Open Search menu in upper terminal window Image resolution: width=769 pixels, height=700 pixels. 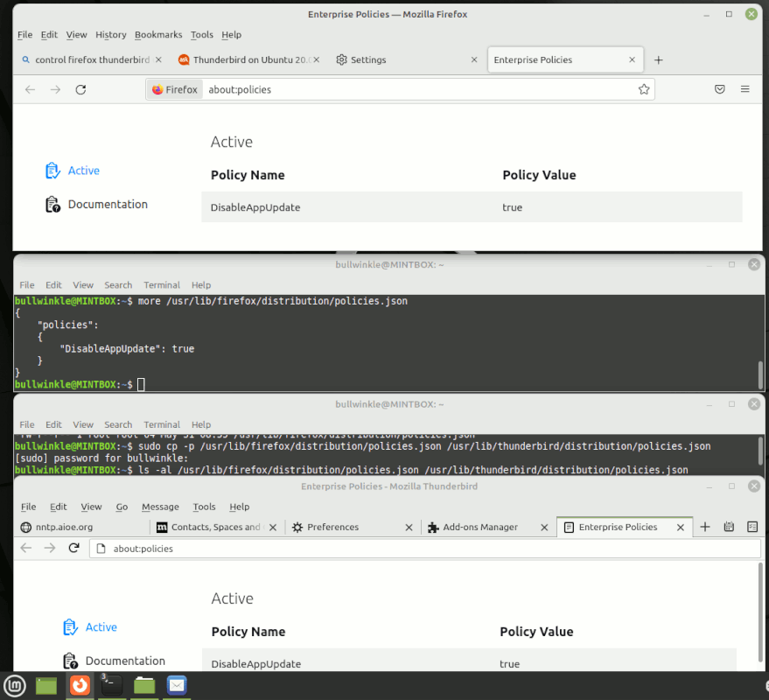click(118, 285)
